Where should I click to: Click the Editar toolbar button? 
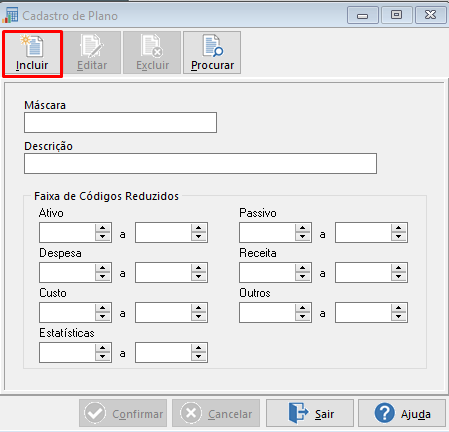[92, 53]
